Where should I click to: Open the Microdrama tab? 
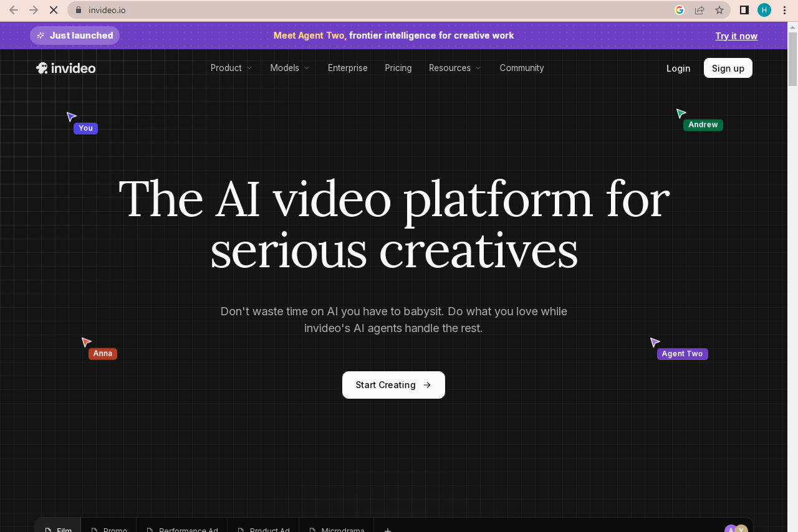[336, 526]
